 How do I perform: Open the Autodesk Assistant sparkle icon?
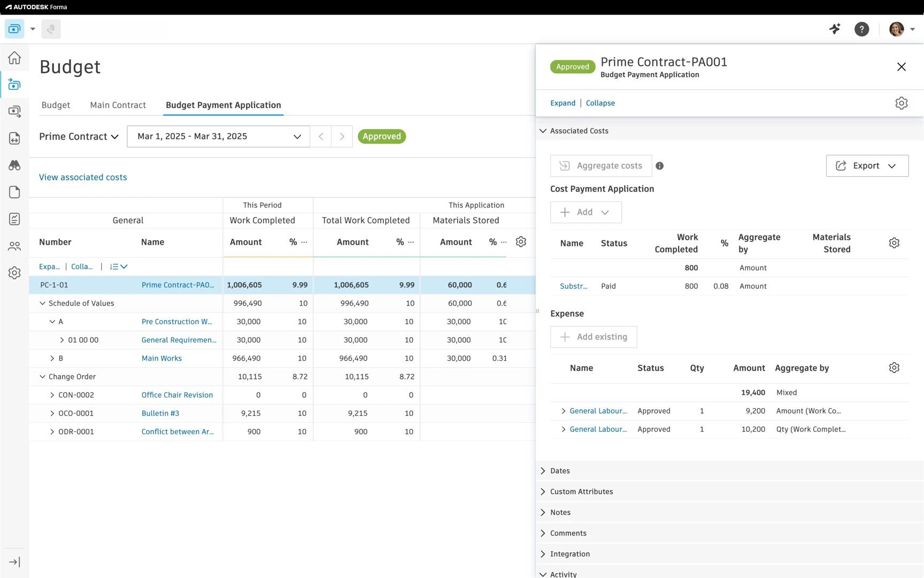point(835,29)
